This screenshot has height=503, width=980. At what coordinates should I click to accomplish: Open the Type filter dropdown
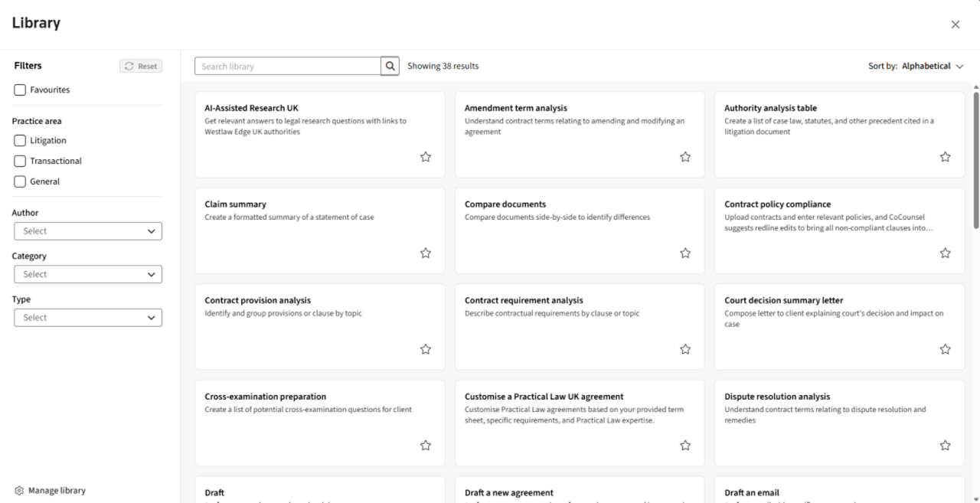[x=88, y=318]
